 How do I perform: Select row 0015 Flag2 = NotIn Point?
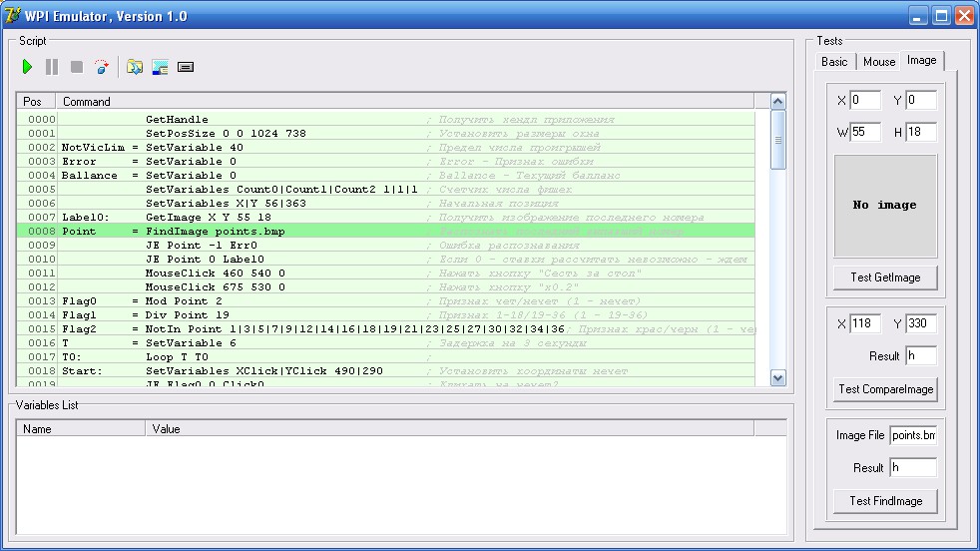click(x=385, y=329)
